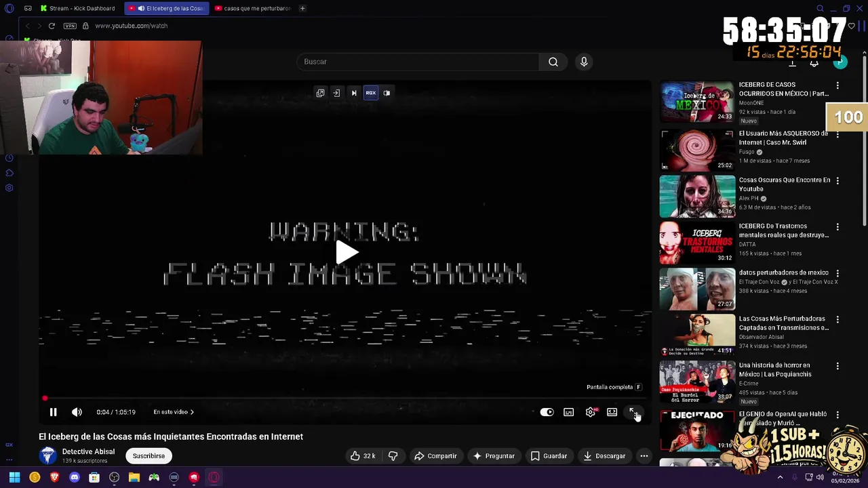The height and width of the screenshot is (488, 868).
Task: Enter full screen with the fullscreen icon
Action: [x=633, y=412]
